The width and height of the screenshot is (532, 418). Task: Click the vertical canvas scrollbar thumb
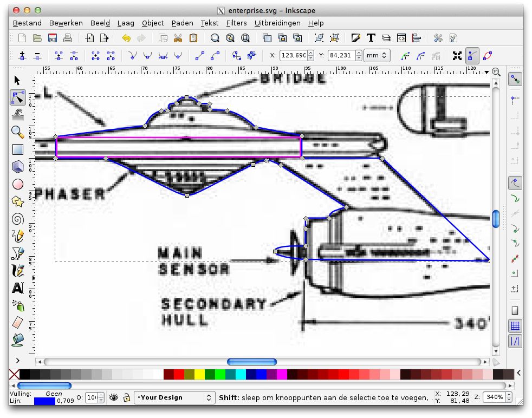(496, 219)
